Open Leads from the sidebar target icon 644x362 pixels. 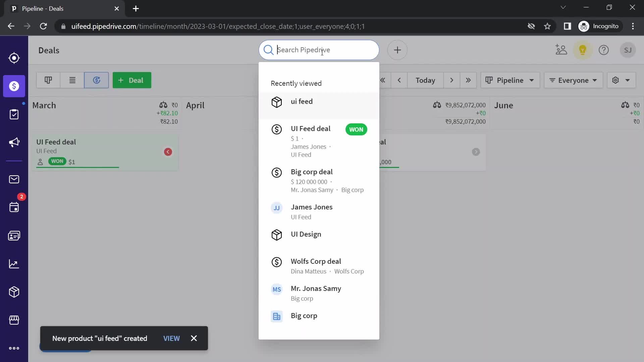14,58
